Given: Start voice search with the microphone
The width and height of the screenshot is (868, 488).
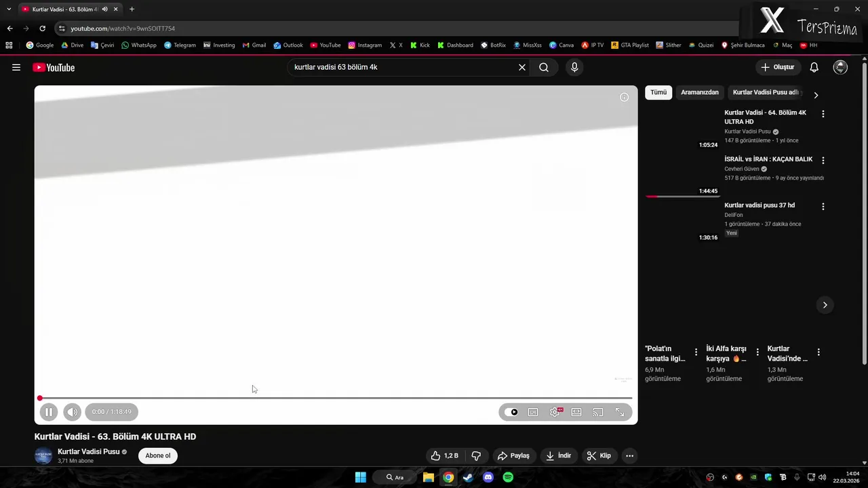Looking at the screenshot, I should pos(574,67).
